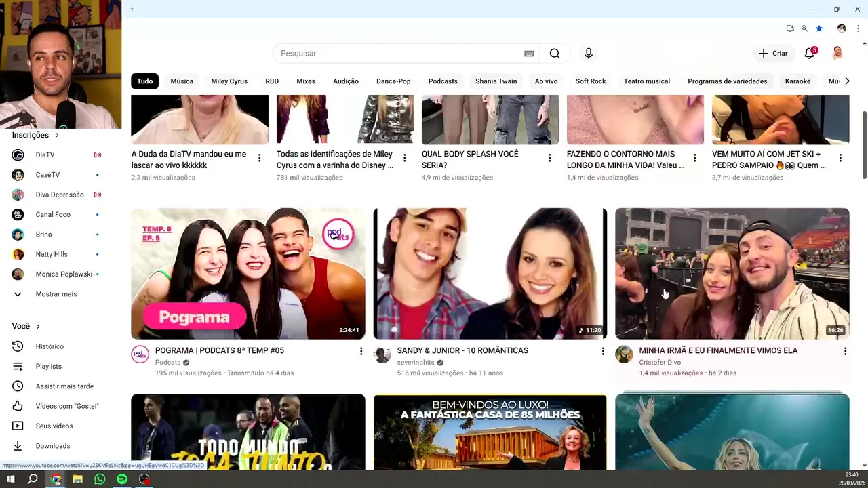Open the browser zoom magnifier icon

pyautogui.click(x=804, y=28)
